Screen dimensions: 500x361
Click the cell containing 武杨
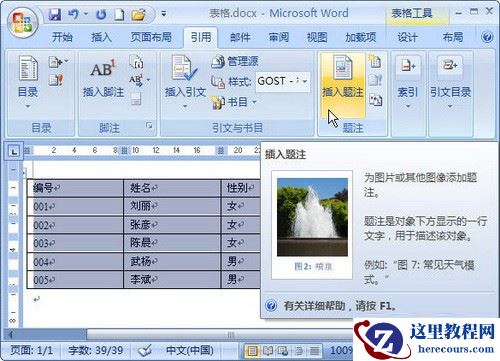click(172, 261)
